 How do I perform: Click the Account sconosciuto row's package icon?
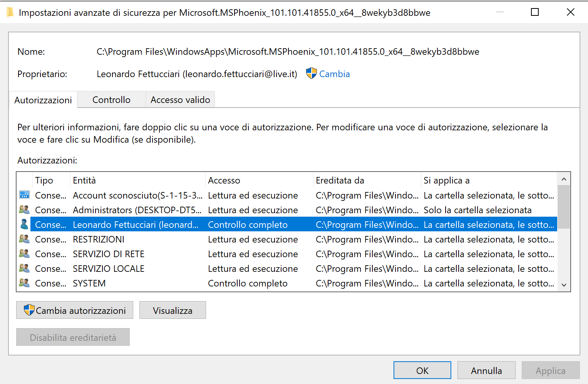24,195
